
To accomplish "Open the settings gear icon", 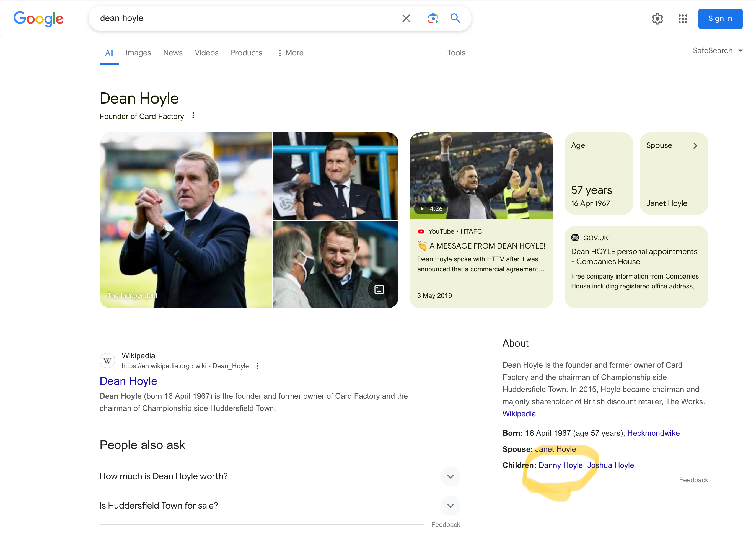I will tap(657, 19).
